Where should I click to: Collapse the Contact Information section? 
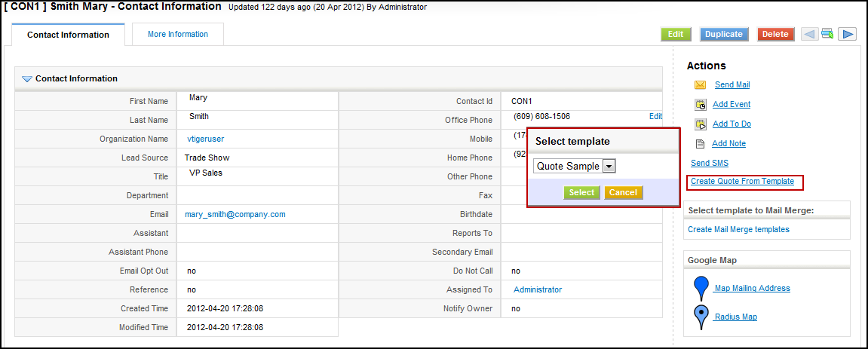click(x=27, y=78)
